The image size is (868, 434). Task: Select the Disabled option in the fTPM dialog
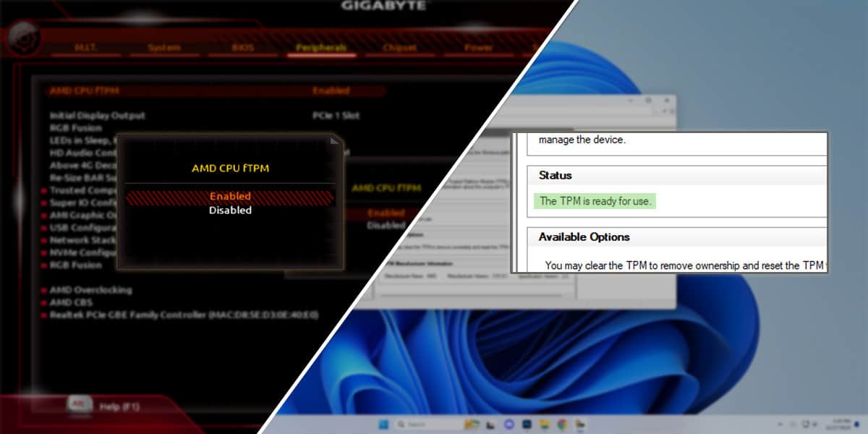pos(230,210)
